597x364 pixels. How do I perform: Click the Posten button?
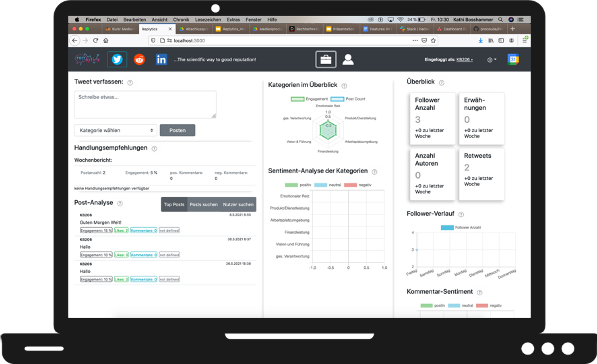pos(177,130)
